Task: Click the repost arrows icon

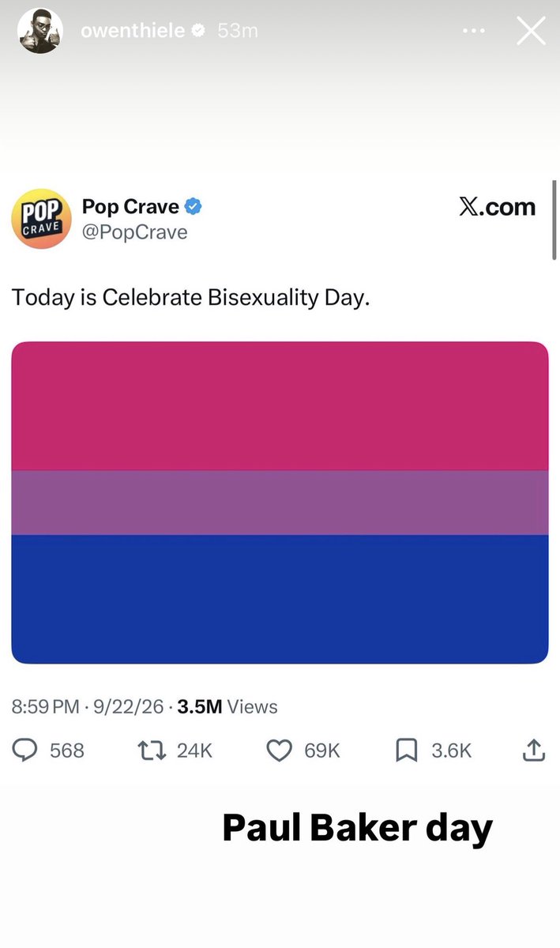Action: [x=152, y=750]
